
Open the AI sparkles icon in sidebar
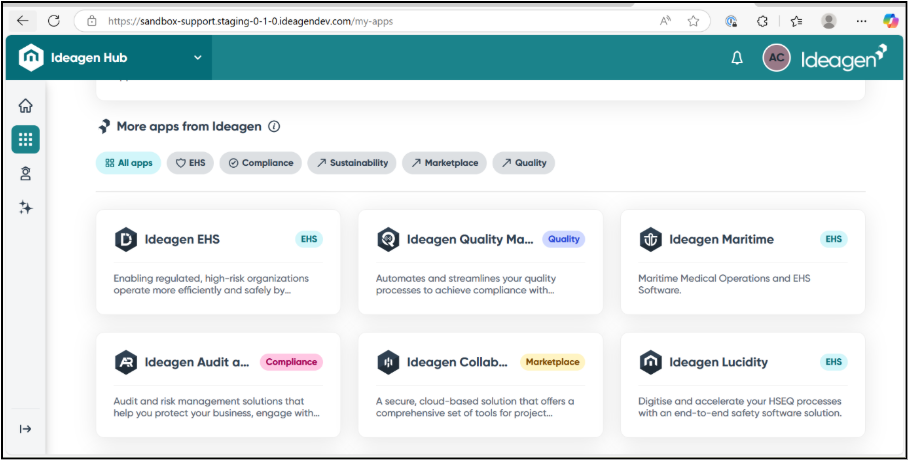point(26,208)
